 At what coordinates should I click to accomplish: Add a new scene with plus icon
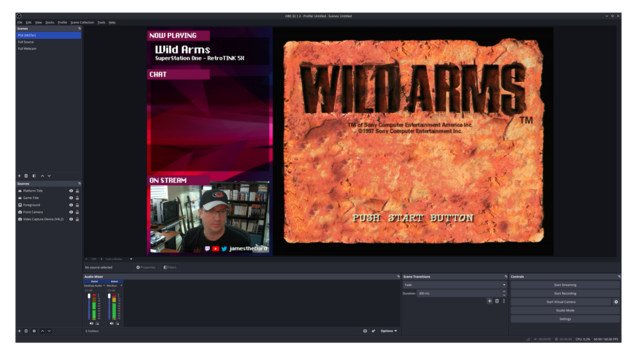coord(19,176)
